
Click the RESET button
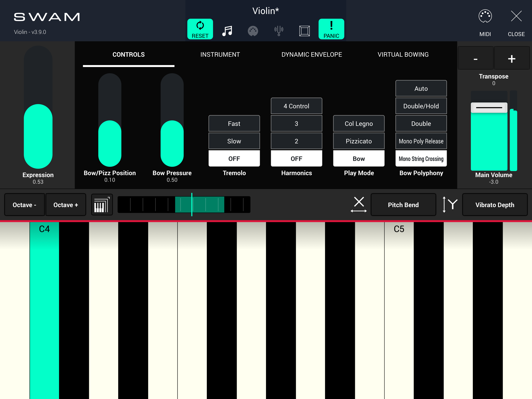pyautogui.click(x=200, y=29)
